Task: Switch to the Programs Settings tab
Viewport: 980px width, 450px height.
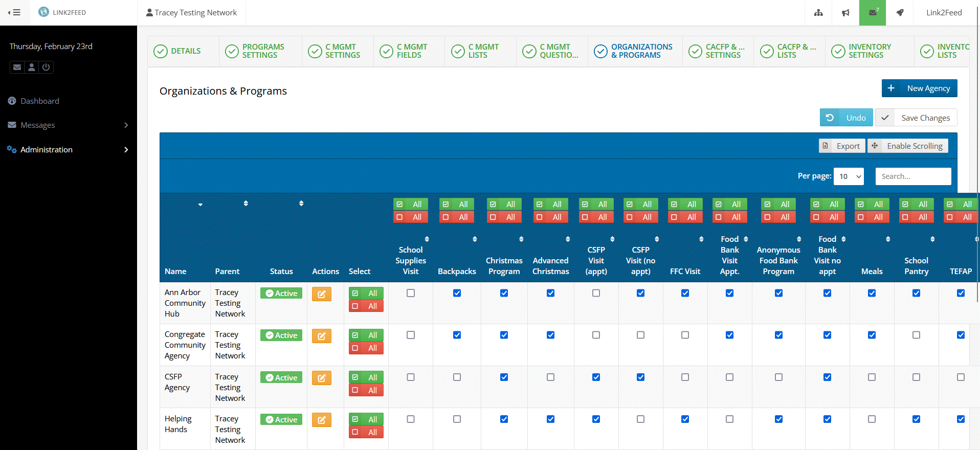Action: coord(255,51)
